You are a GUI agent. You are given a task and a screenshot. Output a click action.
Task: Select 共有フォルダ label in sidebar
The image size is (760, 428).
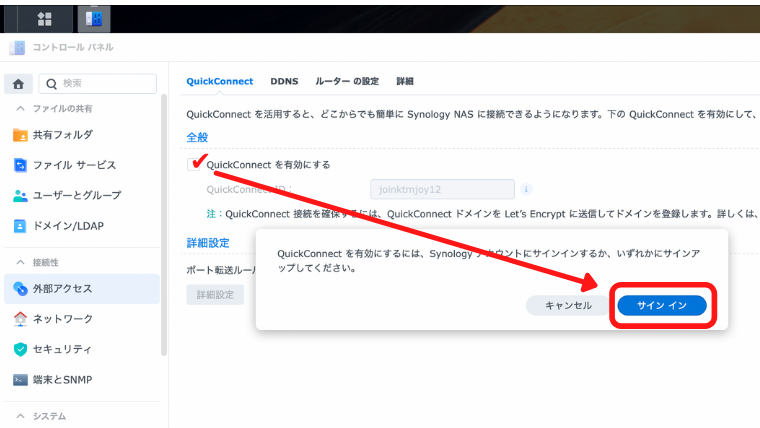point(63,135)
